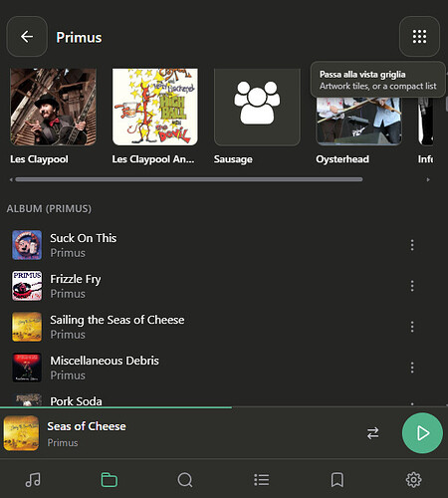Click the ALBUM (PRIMUS) section header
The width and height of the screenshot is (448, 498).
[x=49, y=209]
